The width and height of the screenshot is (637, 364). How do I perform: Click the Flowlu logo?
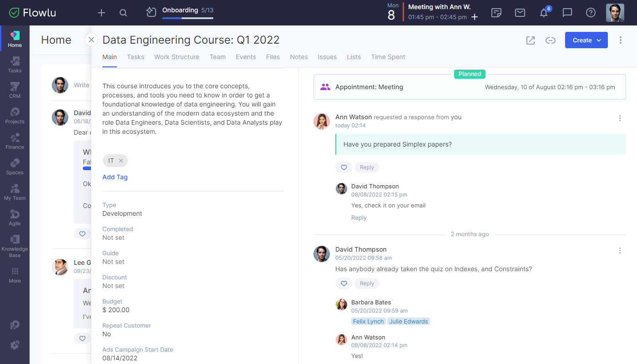tap(32, 13)
